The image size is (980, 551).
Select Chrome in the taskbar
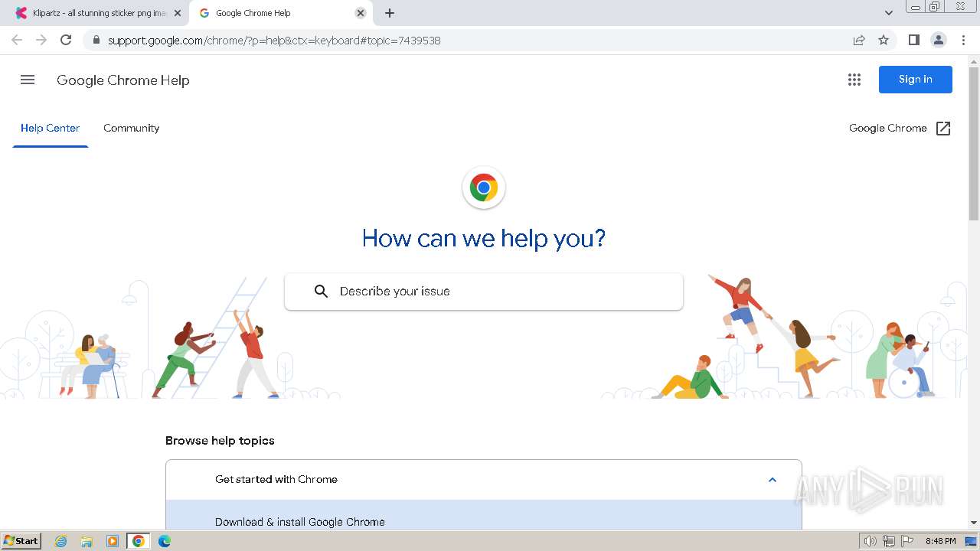[139, 541]
